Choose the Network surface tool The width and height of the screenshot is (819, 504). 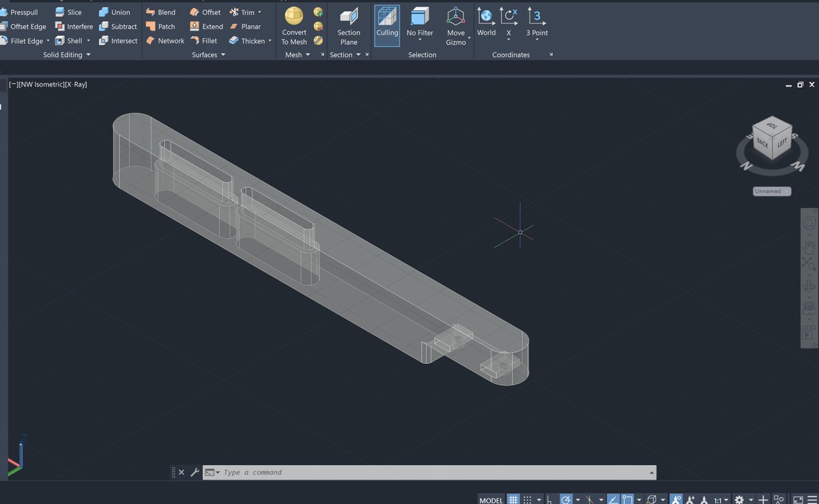coord(164,41)
